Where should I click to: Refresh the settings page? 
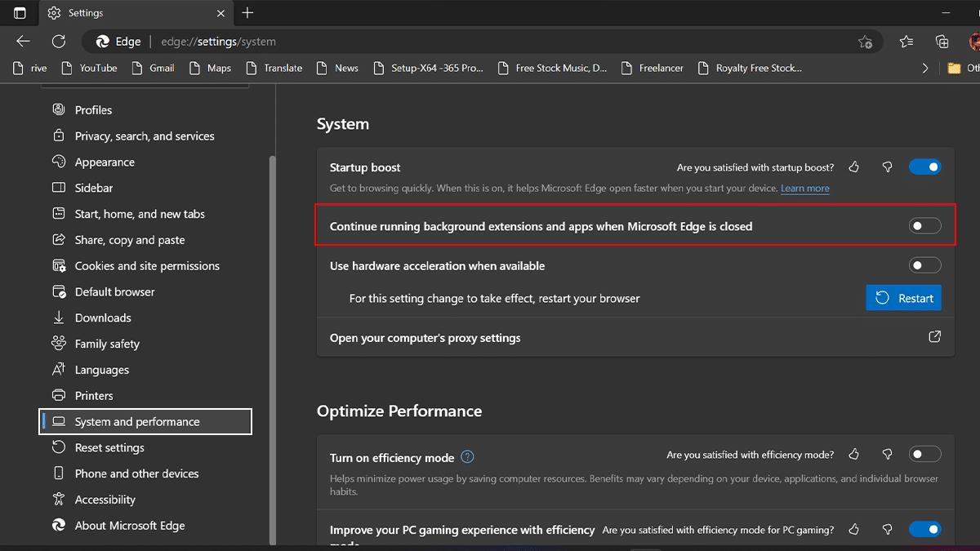coord(58,42)
